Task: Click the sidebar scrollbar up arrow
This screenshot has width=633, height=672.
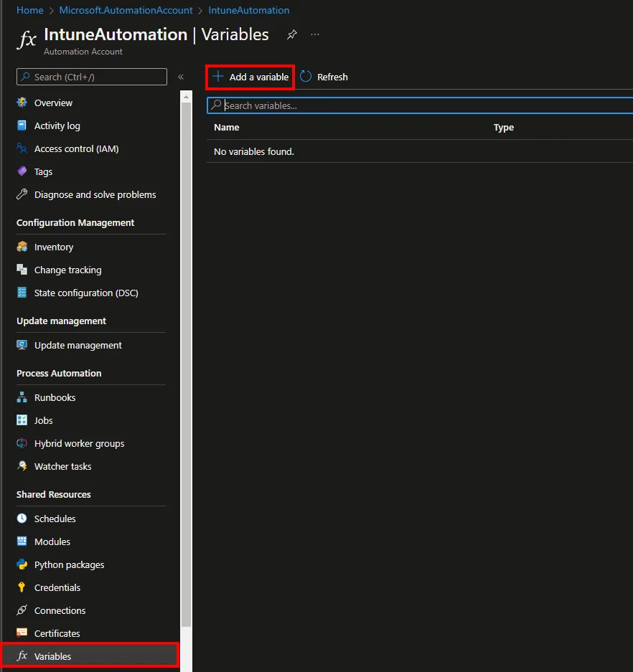Action: coord(186,97)
